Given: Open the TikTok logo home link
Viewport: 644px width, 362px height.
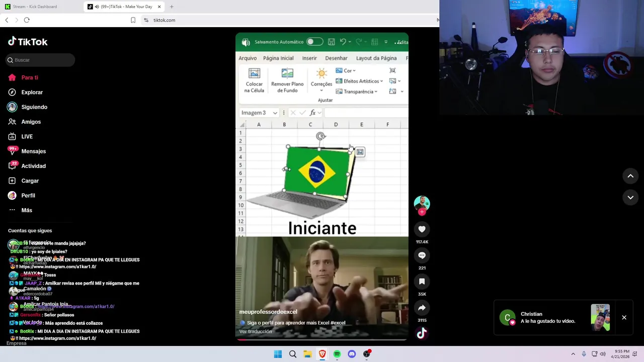Looking at the screenshot, I should [x=28, y=42].
